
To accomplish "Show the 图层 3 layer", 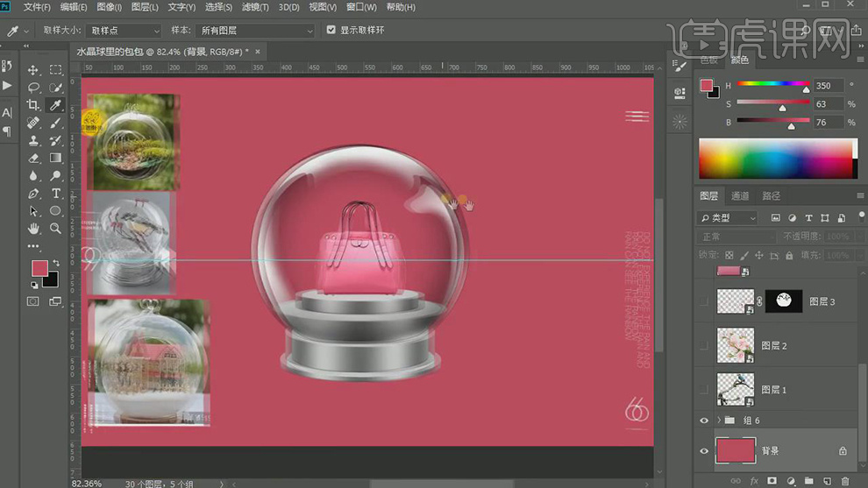I will point(704,301).
